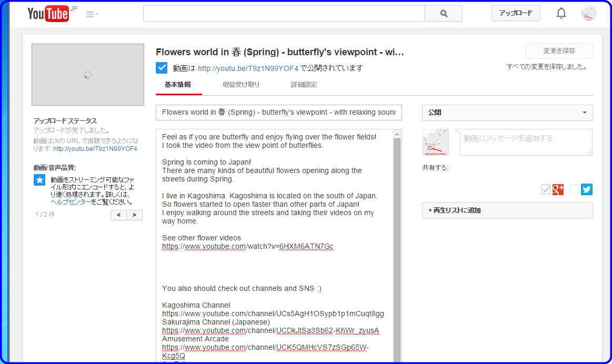Select the uploaded video thumbnail preview
612x364 pixels.
(x=88, y=75)
